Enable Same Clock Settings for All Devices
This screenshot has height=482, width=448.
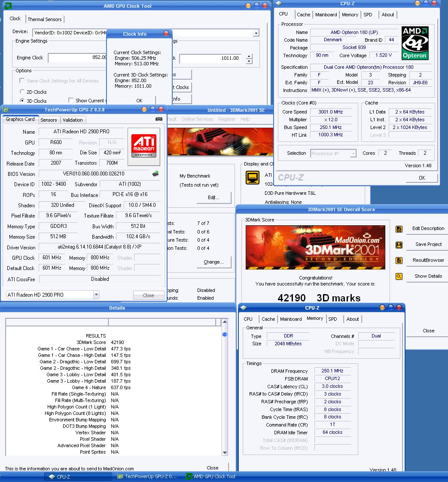pyautogui.click(x=22, y=80)
